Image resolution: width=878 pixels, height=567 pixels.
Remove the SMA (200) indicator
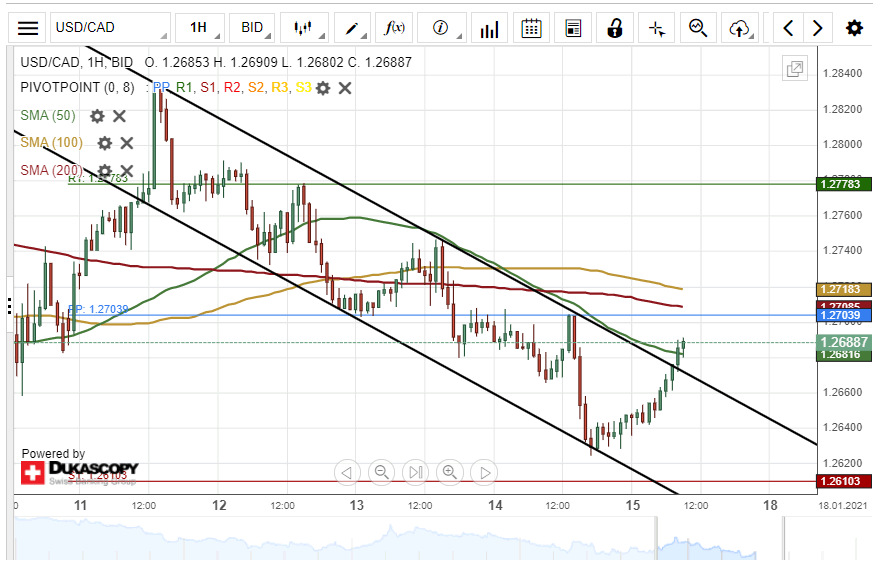coord(127,170)
